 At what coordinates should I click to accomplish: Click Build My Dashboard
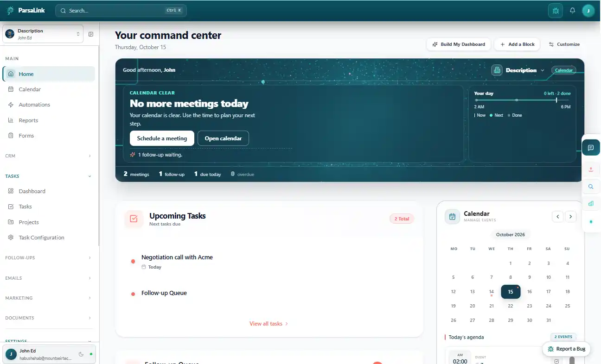pos(459,44)
